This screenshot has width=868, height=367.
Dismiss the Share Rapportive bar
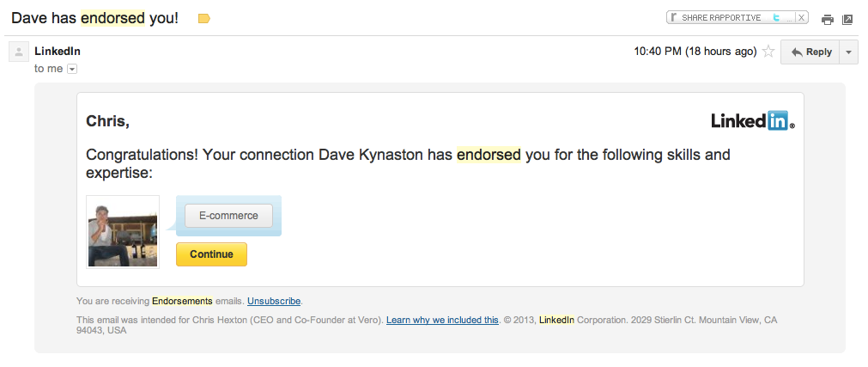pos(801,17)
